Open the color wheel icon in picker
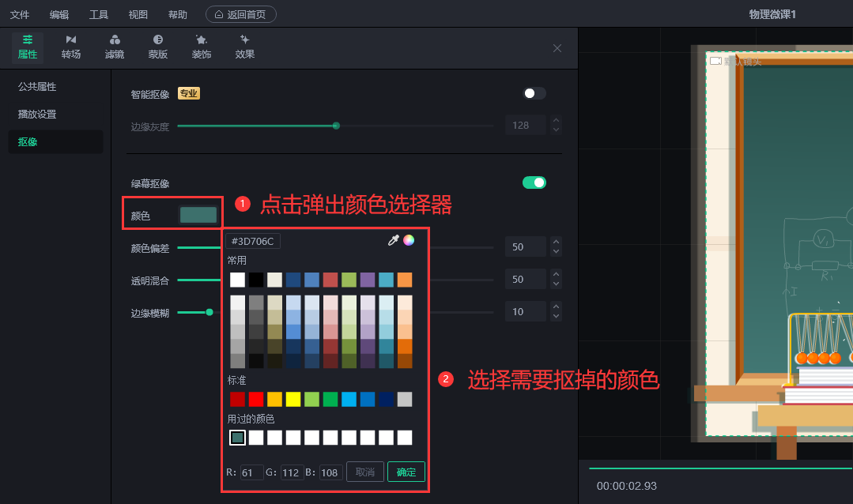 [x=409, y=241]
